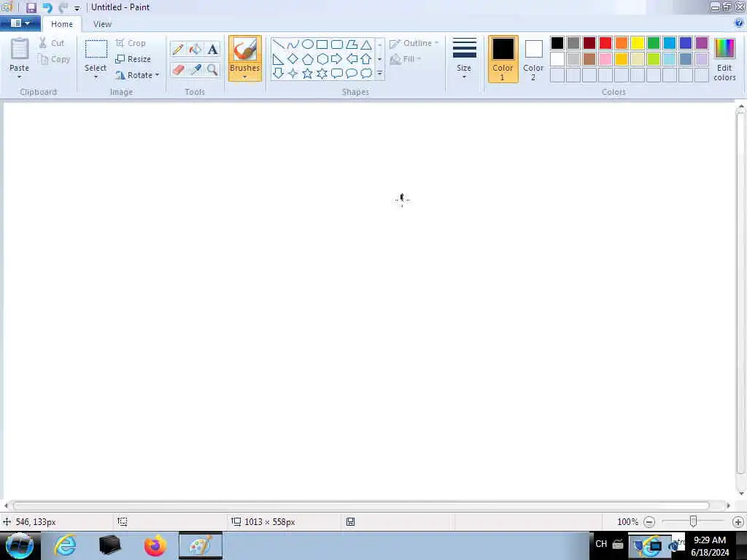Launch Internet Explorer from taskbar
The width and height of the screenshot is (747, 560).
click(65, 545)
